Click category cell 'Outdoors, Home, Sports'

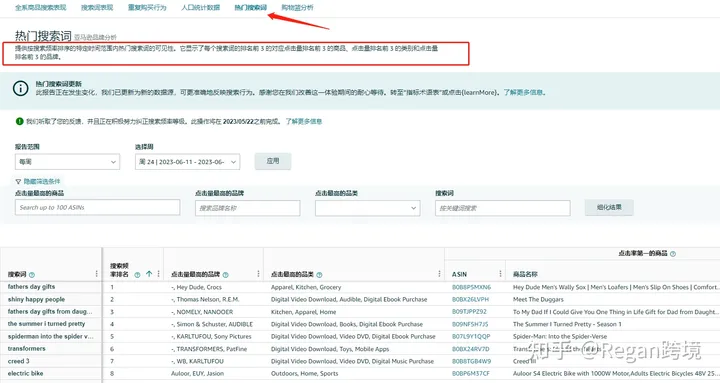pyautogui.click(x=304, y=374)
